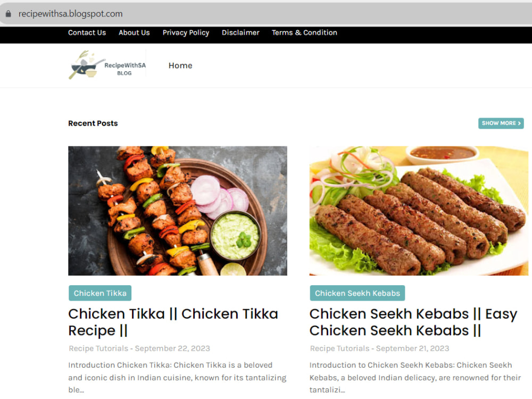Click the Chicken Seekh Kebabs category tag
The image size is (532, 399).
click(358, 293)
